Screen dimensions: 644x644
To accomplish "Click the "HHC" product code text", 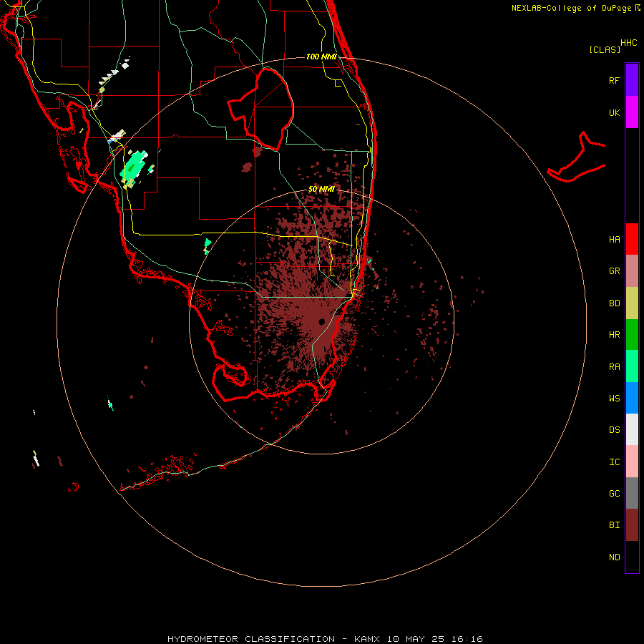I will (628, 42).
